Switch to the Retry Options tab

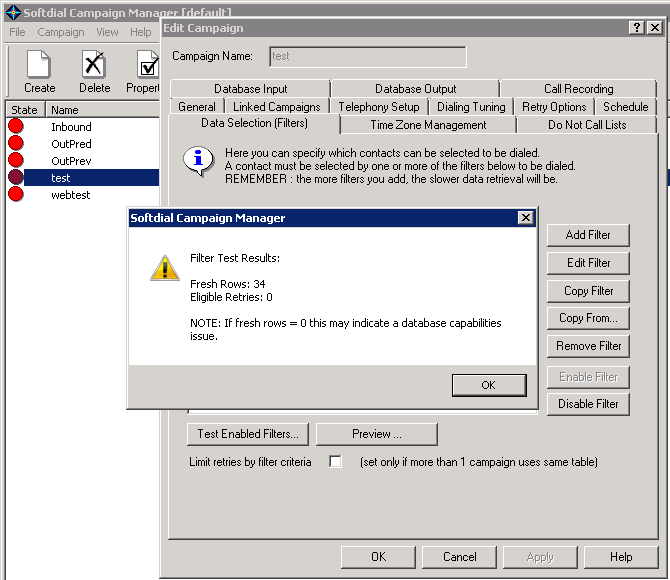tap(554, 106)
